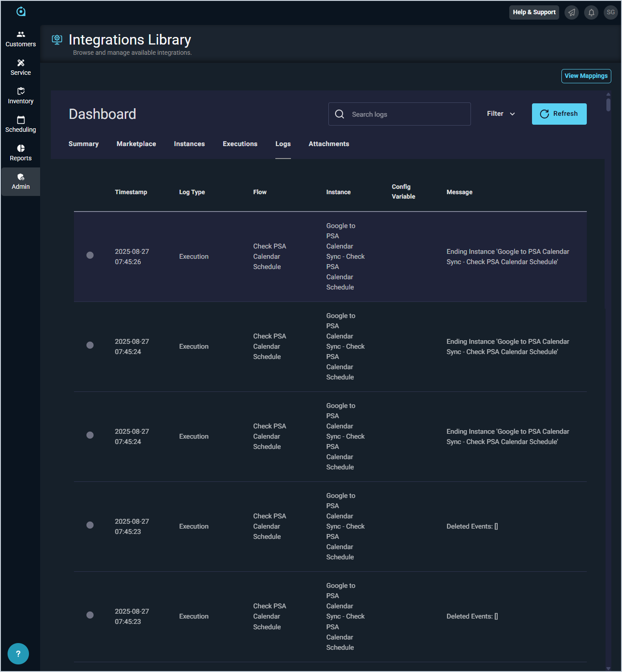622x672 pixels.
Task: Go to Inventory from sidebar
Action: pos(20,96)
